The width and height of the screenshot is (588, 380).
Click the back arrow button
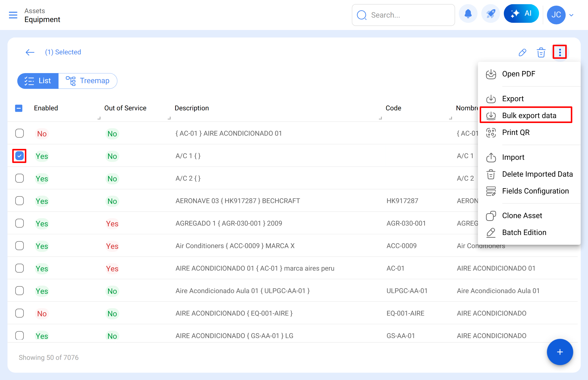(x=30, y=52)
